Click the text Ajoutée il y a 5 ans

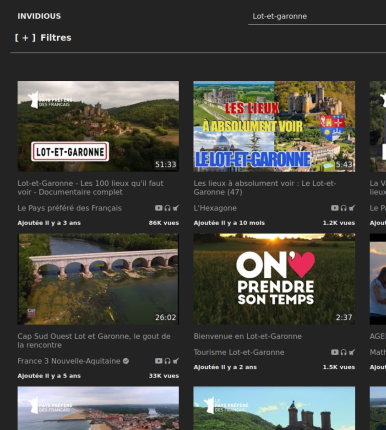point(49,376)
